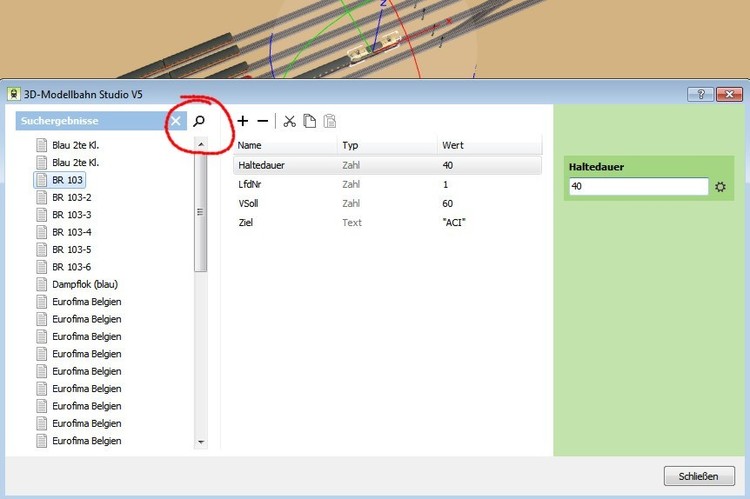This screenshot has height=499, width=750.
Task: Remove the variable with the minus icon
Action: point(263,122)
